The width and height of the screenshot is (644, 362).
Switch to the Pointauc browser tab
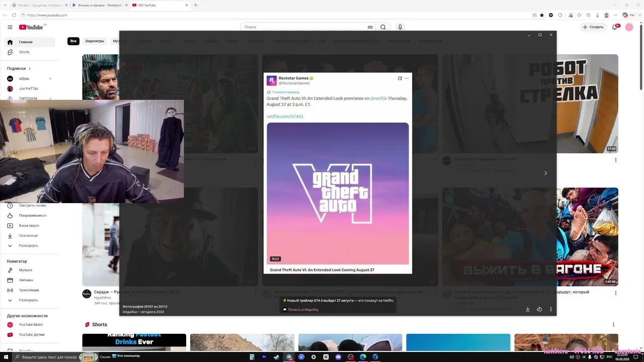click(x=39, y=5)
